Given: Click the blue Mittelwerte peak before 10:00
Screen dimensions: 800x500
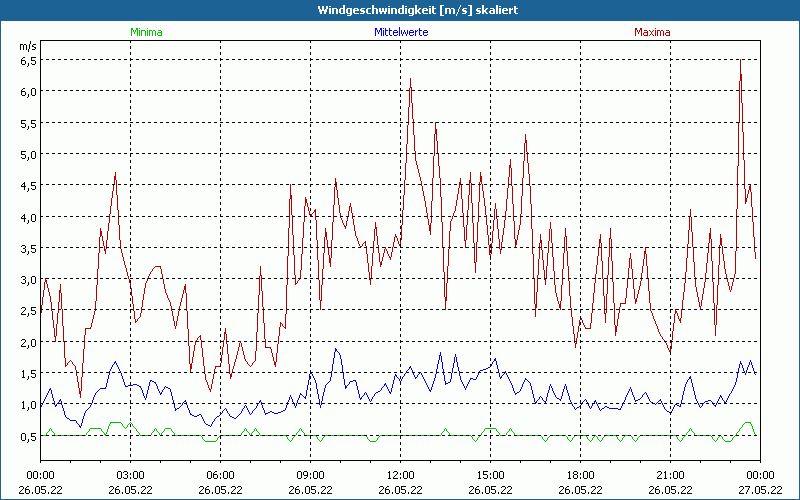Looking at the screenshot, I should pos(335,349).
